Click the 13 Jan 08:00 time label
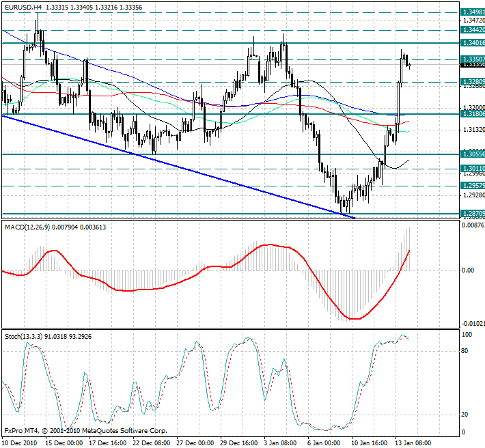Image resolution: width=485 pixels, height=448 pixels. click(413, 443)
